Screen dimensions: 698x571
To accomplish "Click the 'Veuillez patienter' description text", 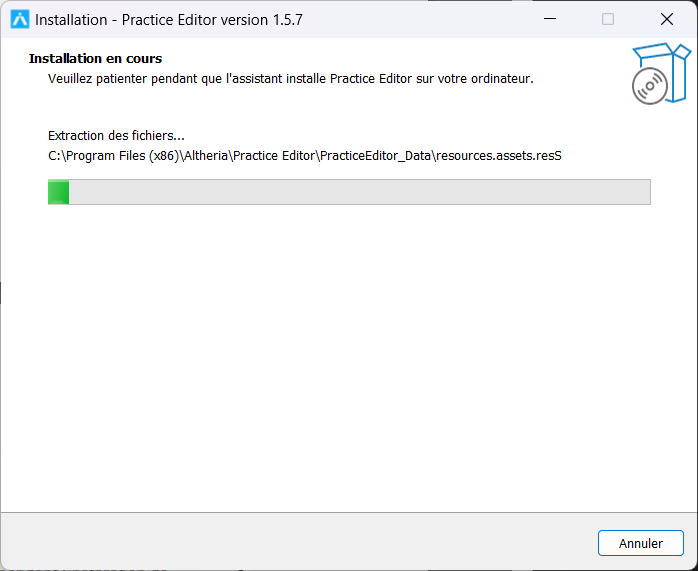I will (290, 79).
